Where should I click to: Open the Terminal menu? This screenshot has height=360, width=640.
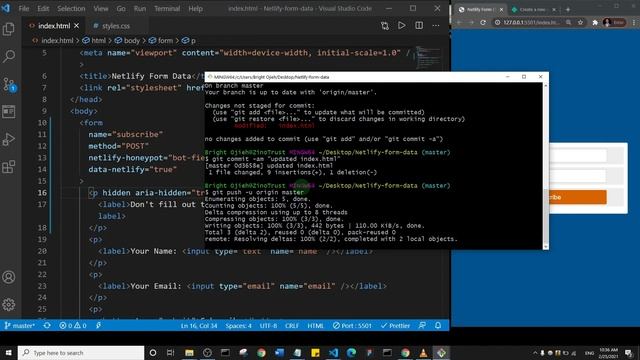pos(167,9)
